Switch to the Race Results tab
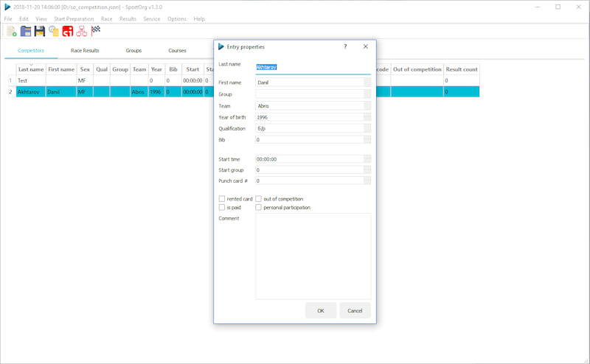The width and height of the screenshot is (590, 364). click(85, 51)
